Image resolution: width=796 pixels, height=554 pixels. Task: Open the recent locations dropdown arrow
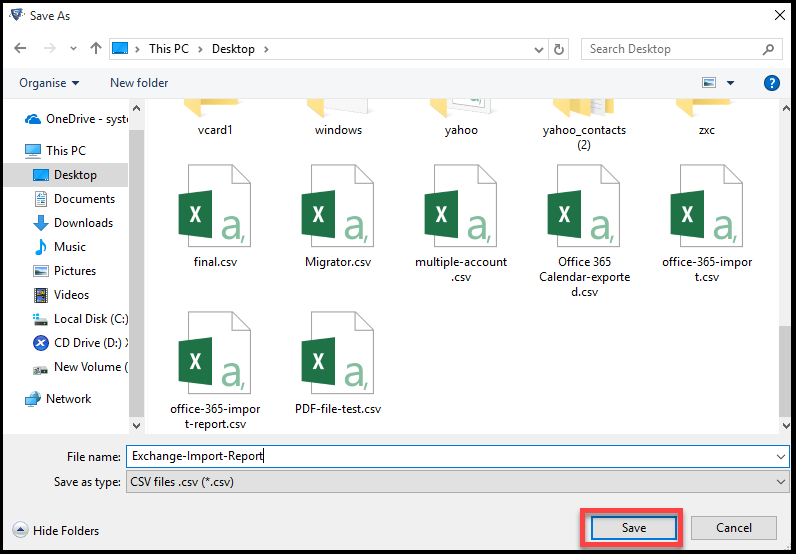click(74, 49)
